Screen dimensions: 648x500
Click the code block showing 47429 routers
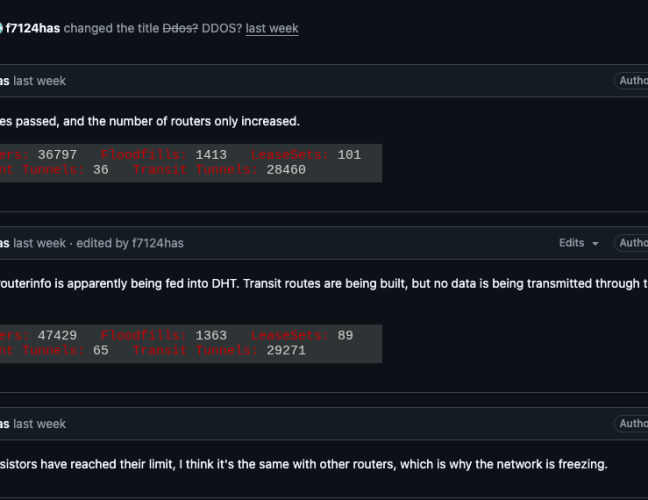point(190,343)
